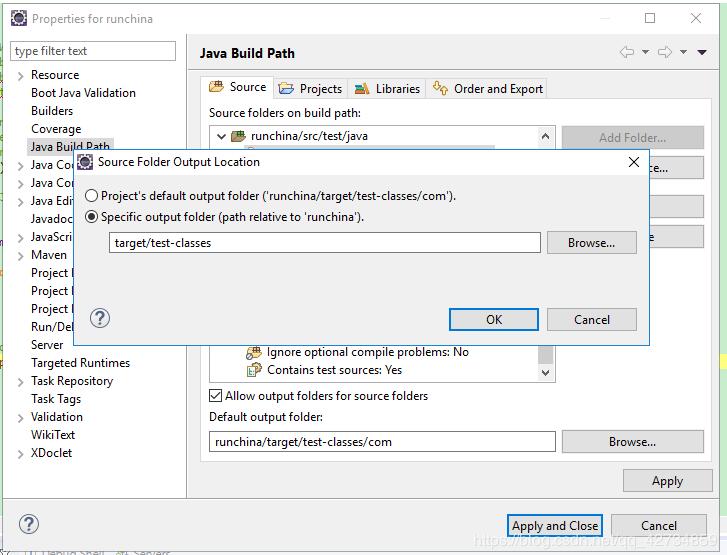727x555 pixels.
Task: Collapse the runchina/src/test/java source folder node
Action: click(x=221, y=135)
